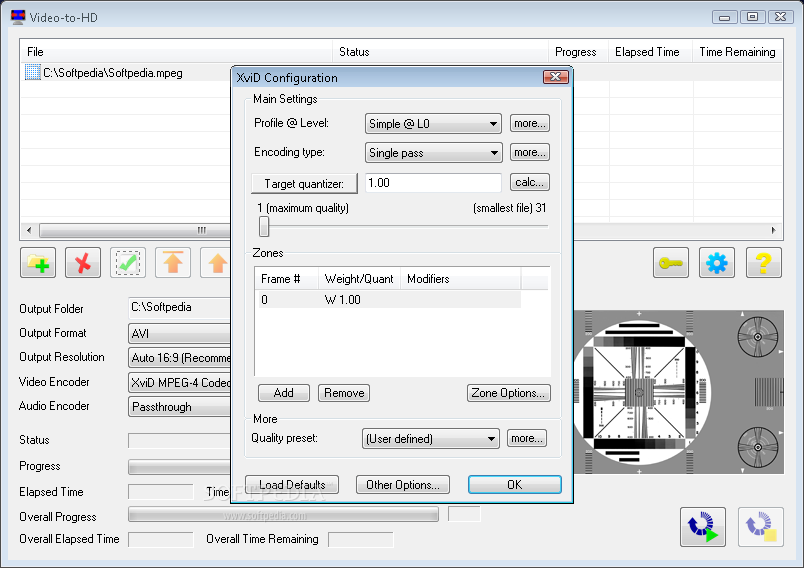The height and width of the screenshot is (568, 804).
Task: Open the Output Resolution dropdown
Action: click(x=179, y=358)
